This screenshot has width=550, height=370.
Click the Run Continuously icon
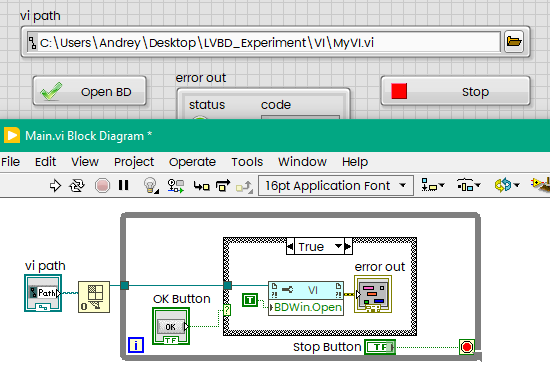pos(77,186)
